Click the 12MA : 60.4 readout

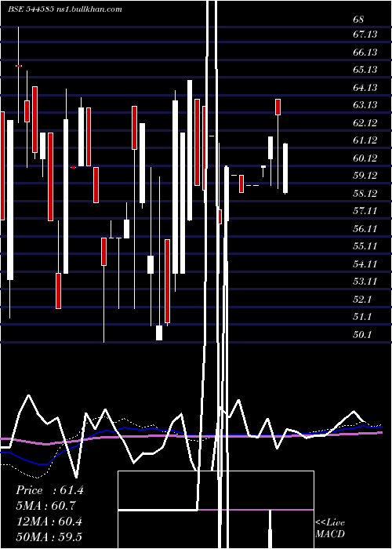click(49, 522)
